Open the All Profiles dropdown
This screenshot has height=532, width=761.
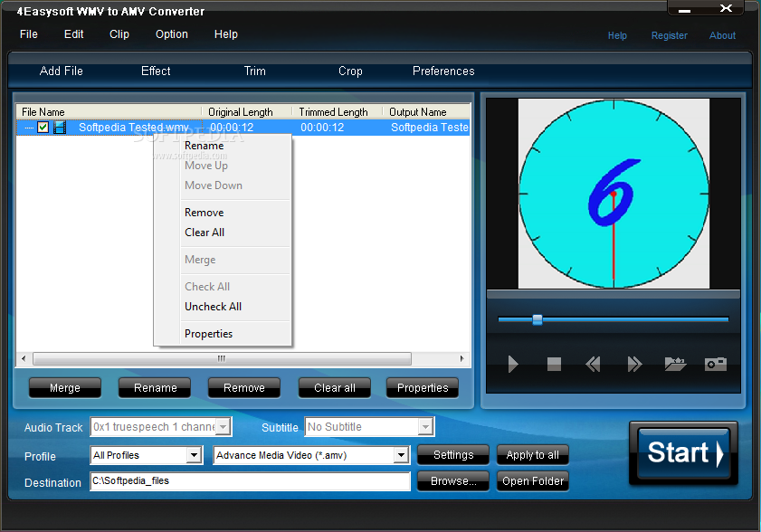click(195, 455)
